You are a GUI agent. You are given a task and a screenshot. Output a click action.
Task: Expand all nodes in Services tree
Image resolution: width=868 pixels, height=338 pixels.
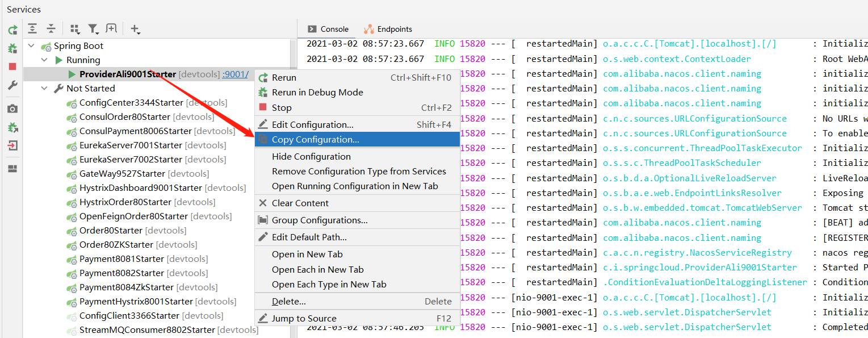(x=33, y=28)
